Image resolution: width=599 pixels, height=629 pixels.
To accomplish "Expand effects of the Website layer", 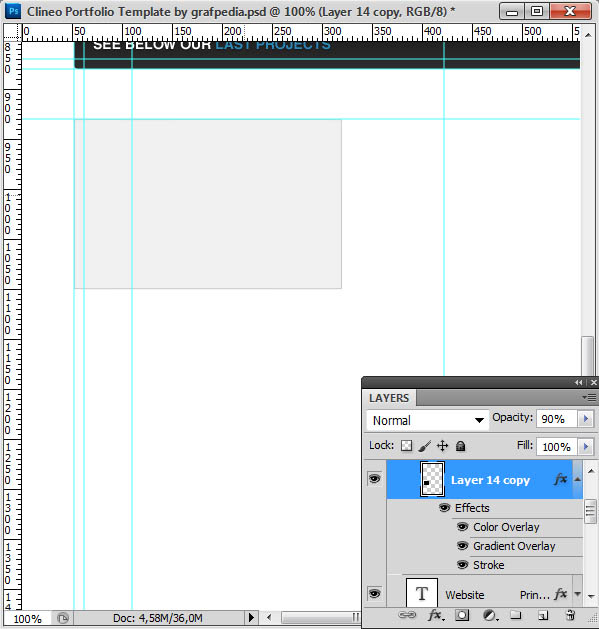I will tap(577, 594).
